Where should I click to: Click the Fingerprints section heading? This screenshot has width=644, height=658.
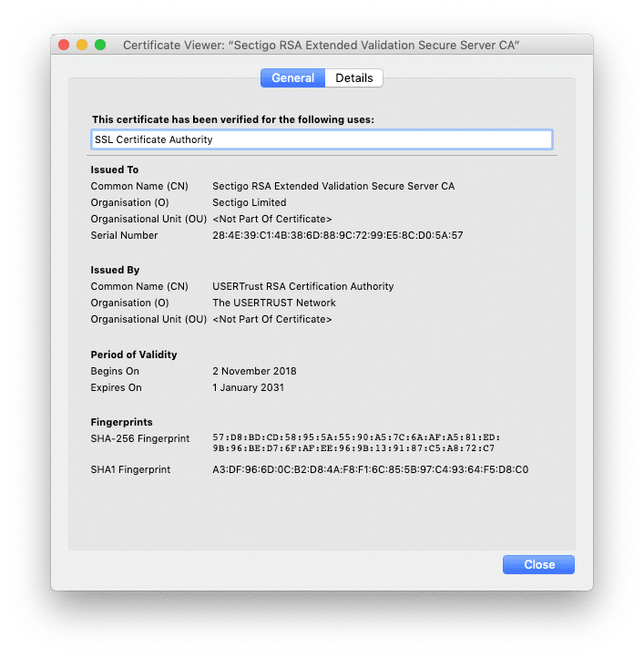click(x=121, y=422)
